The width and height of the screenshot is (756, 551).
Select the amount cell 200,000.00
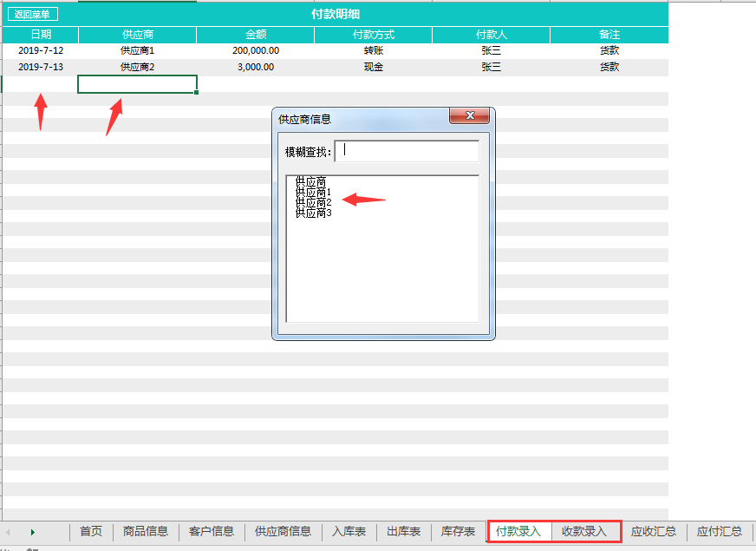tap(256, 50)
